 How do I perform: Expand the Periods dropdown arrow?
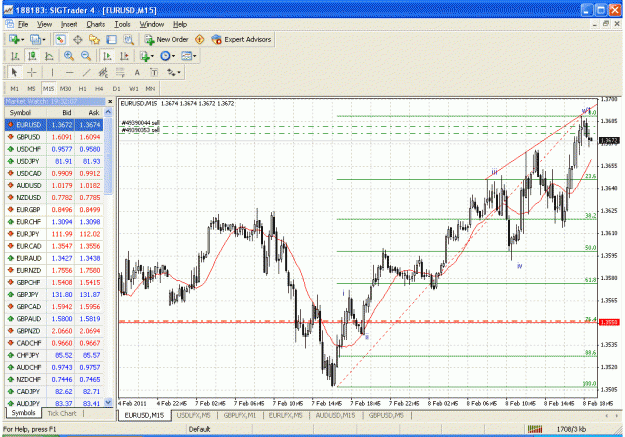[x=173, y=57]
